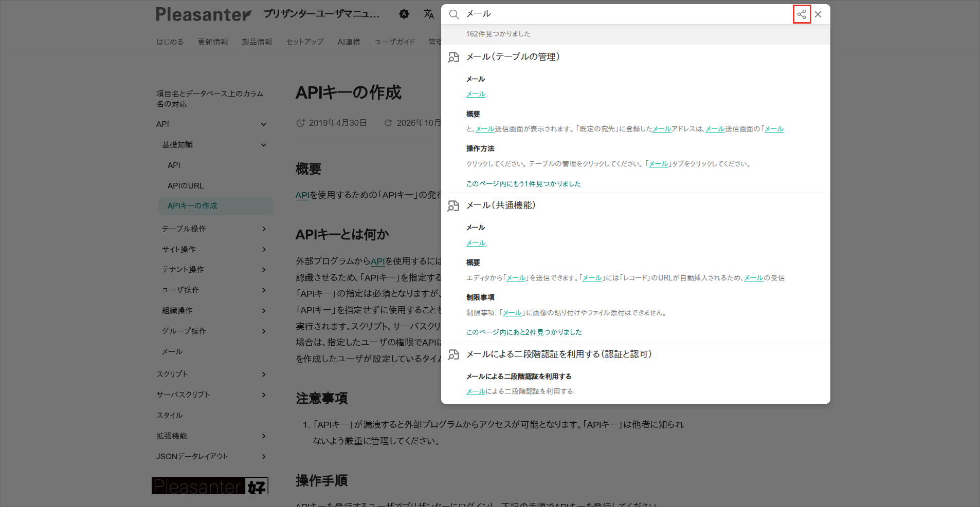Open the language translation selector icon
Image resolution: width=980 pixels, height=507 pixels.
[429, 14]
